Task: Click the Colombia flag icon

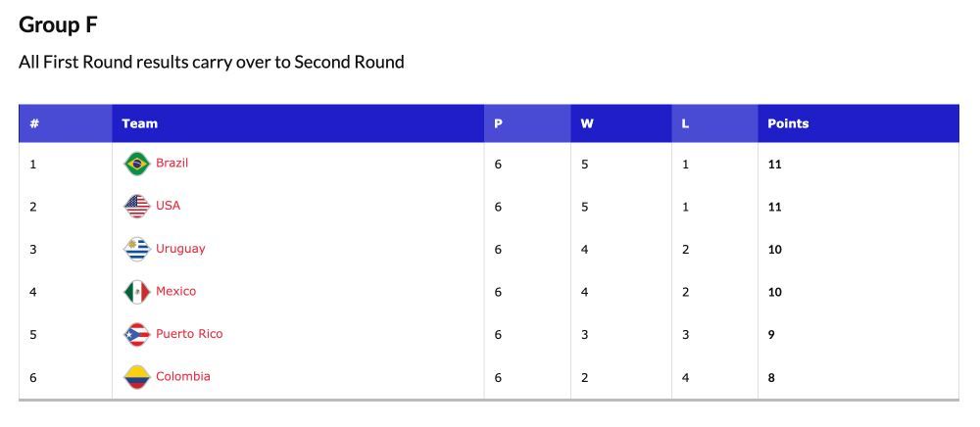Action: point(137,376)
